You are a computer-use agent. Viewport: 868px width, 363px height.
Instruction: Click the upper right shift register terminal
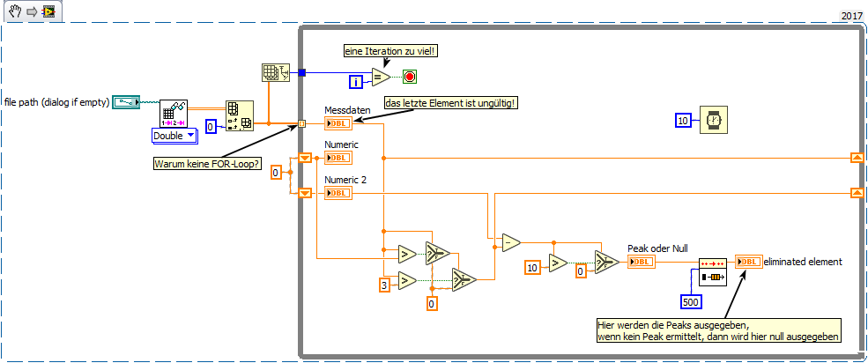tap(857, 159)
